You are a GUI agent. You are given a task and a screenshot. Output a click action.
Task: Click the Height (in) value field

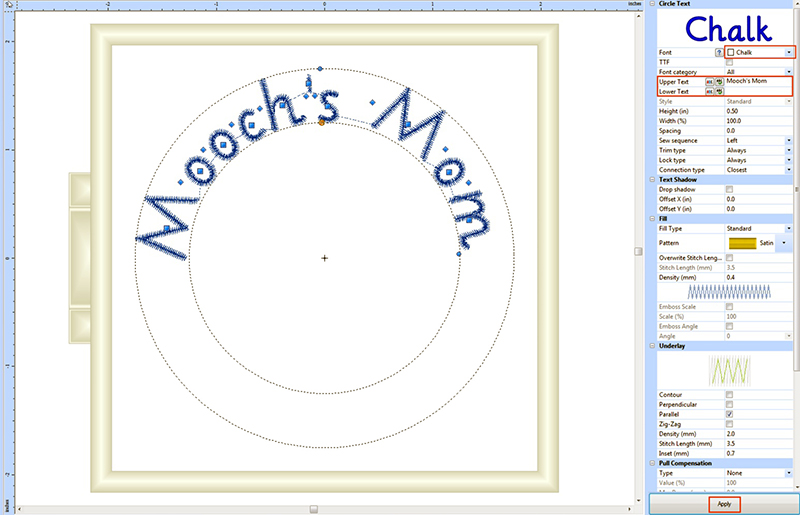(x=758, y=111)
